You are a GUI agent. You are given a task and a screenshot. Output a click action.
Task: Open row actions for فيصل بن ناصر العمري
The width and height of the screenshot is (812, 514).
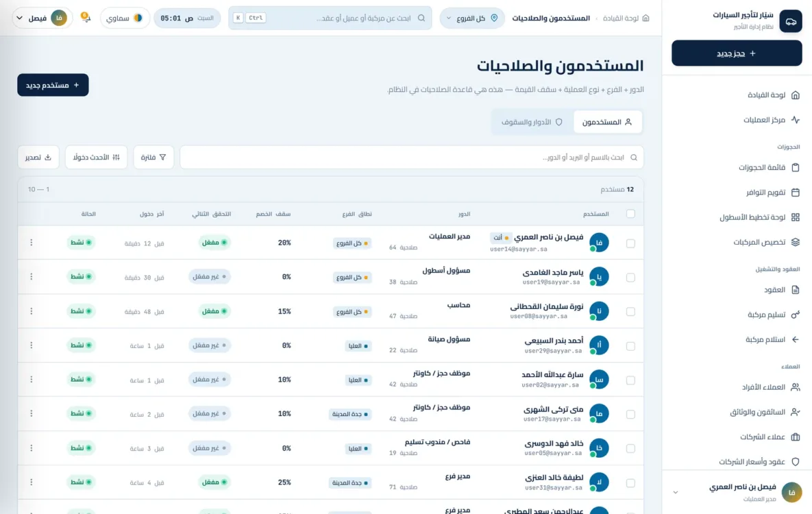point(31,243)
